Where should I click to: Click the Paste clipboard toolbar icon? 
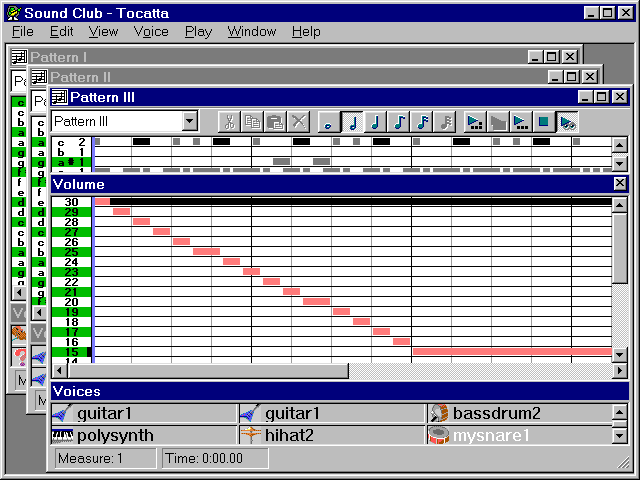(276, 122)
